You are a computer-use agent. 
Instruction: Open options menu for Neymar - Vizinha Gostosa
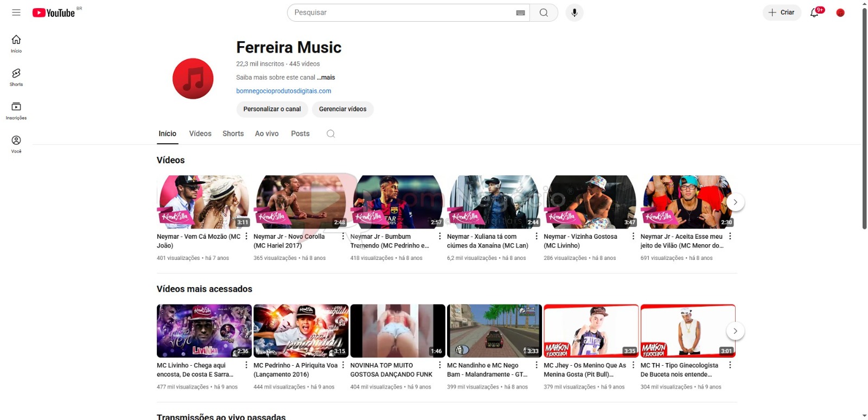tap(633, 236)
